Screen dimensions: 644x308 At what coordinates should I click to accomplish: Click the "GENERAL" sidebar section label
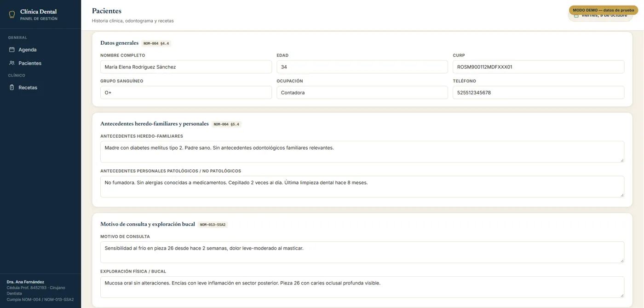[17, 38]
